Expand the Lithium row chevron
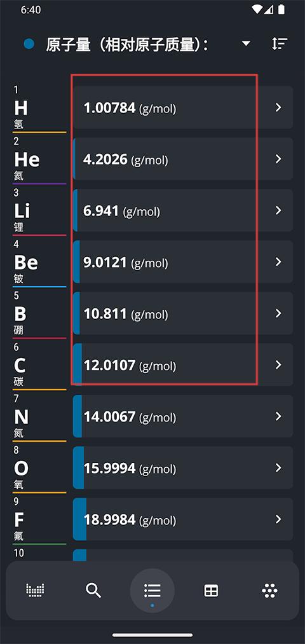The width and height of the screenshot is (305, 644). tap(279, 210)
